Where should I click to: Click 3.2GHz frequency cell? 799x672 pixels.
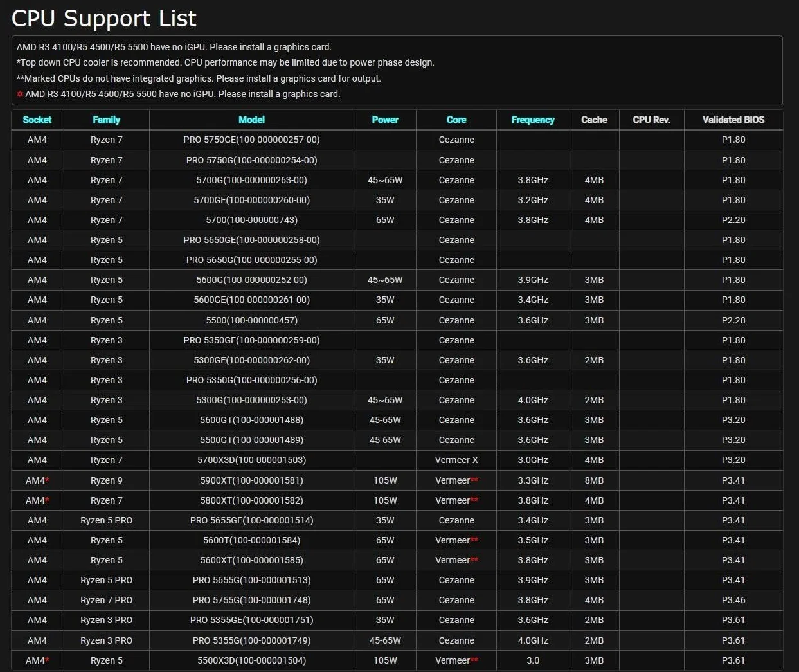(533, 200)
